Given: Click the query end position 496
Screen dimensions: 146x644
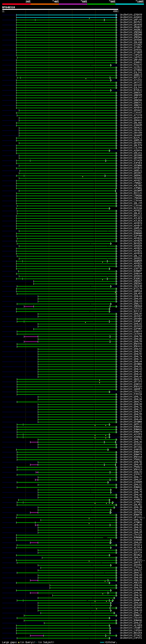Looking at the screenshot, I should [115, 11].
